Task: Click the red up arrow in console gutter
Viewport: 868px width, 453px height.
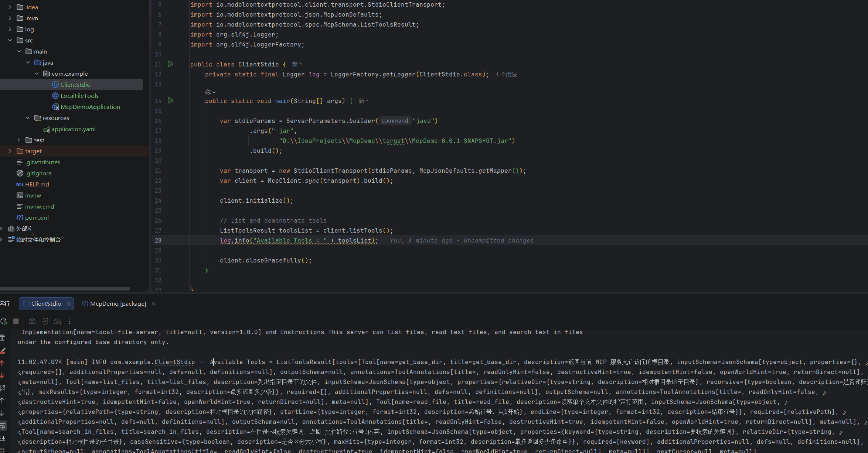Action: (2, 363)
